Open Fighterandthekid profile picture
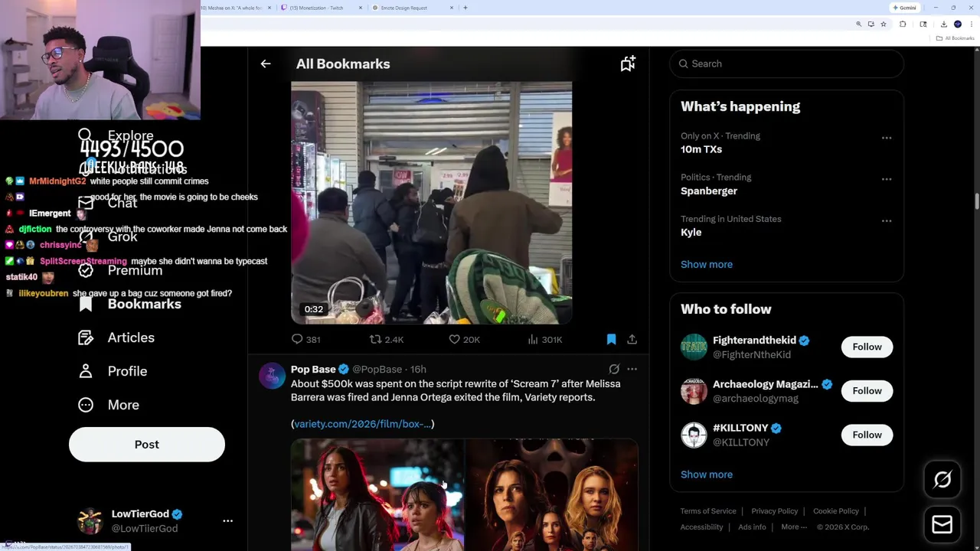 point(694,347)
